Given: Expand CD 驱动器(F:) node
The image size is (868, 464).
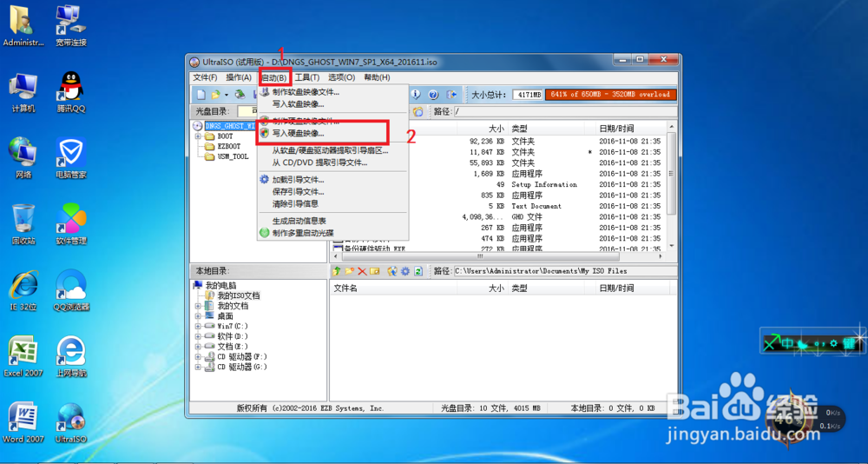Looking at the screenshot, I should pos(198,356).
